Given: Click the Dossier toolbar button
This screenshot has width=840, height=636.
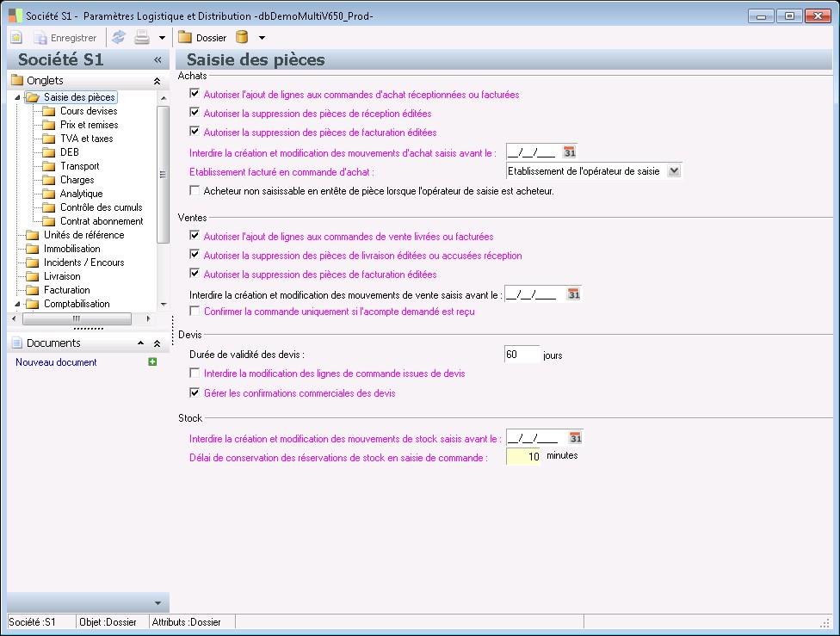Looking at the screenshot, I should coord(202,38).
